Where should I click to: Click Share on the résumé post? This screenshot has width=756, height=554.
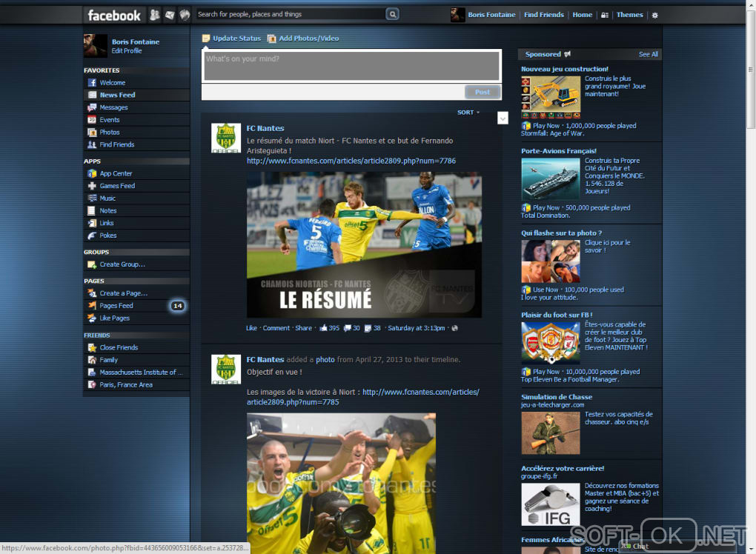coord(304,328)
